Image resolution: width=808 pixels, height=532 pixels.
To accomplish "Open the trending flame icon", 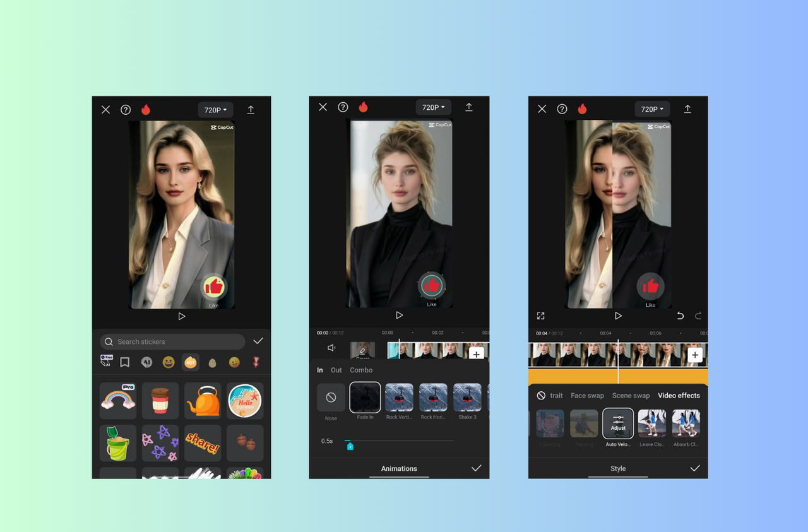I will (x=146, y=109).
